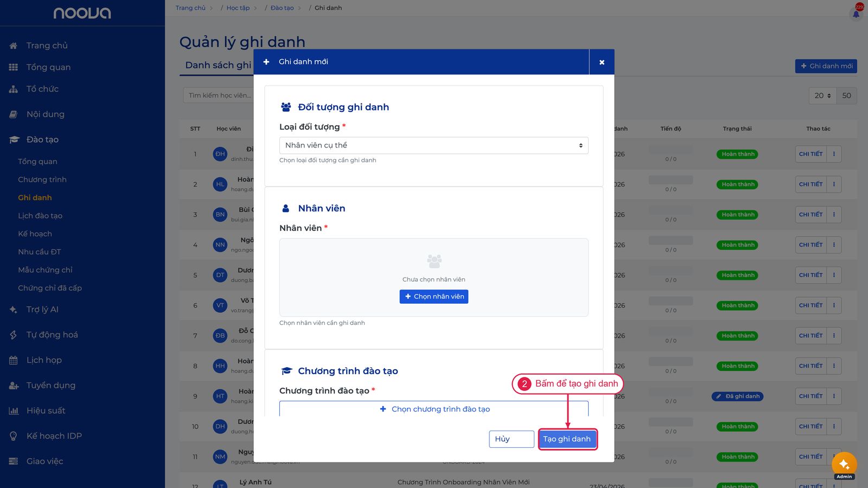Image resolution: width=868 pixels, height=488 pixels.
Task: Open the three-dot menu for row 1
Action: (x=834, y=154)
